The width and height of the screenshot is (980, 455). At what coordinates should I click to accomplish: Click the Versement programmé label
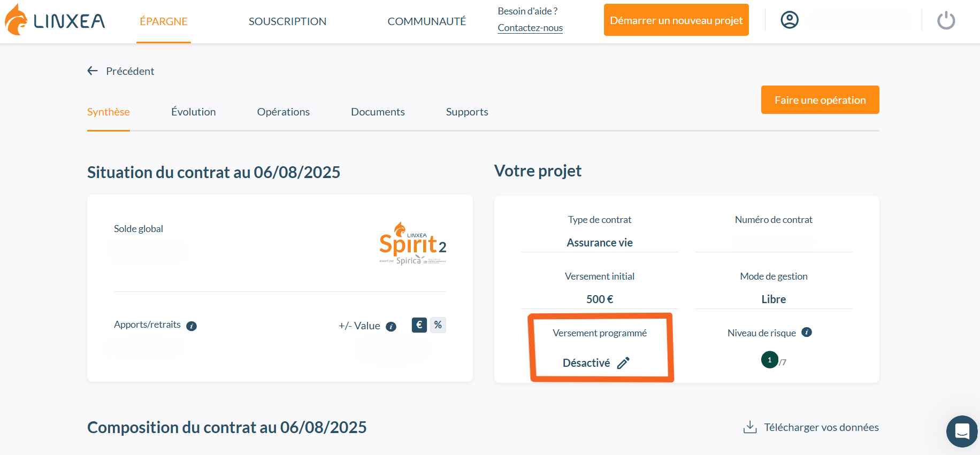[x=600, y=333]
